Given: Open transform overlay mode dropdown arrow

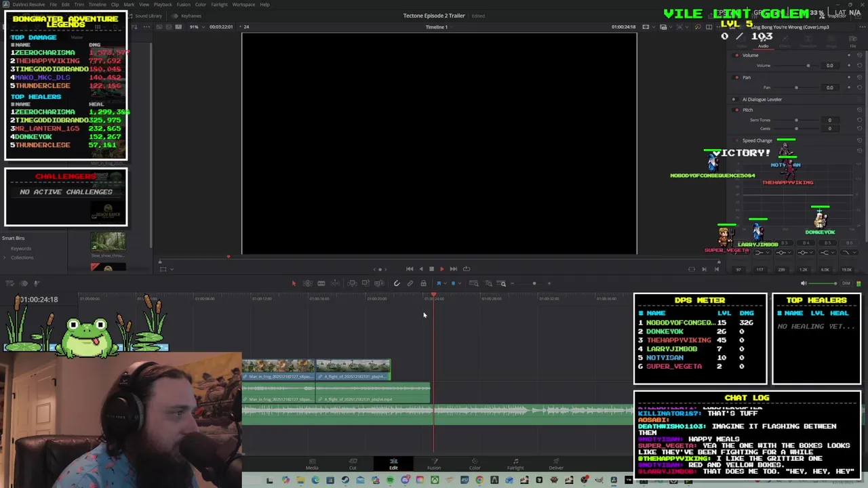Looking at the screenshot, I should [x=172, y=269].
